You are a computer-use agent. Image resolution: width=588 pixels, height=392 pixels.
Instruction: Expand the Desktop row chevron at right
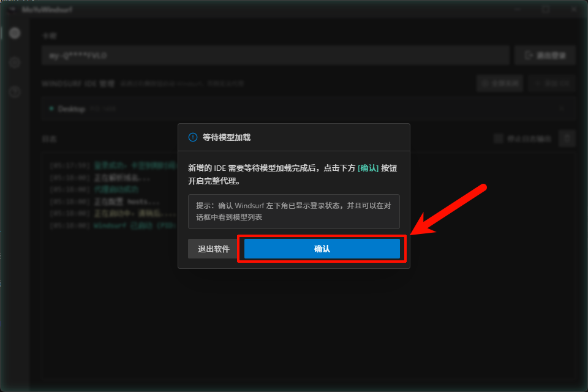(x=562, y=109)
